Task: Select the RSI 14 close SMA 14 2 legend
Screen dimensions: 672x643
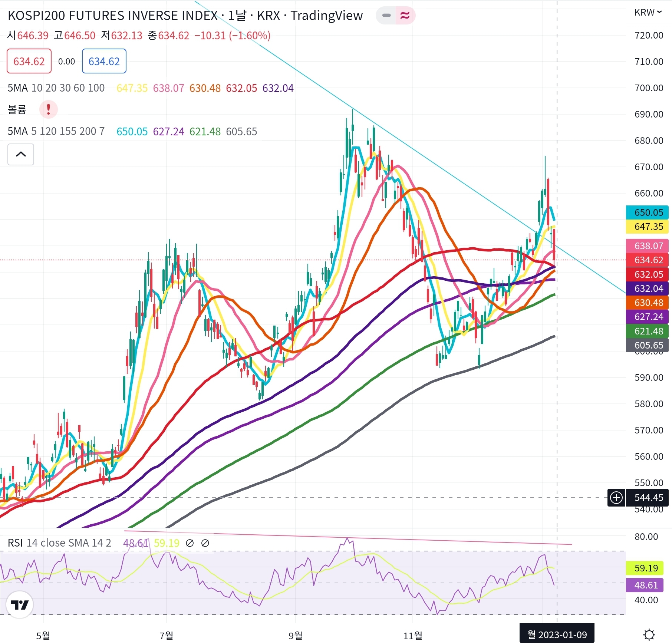Action: pos(59,543)
